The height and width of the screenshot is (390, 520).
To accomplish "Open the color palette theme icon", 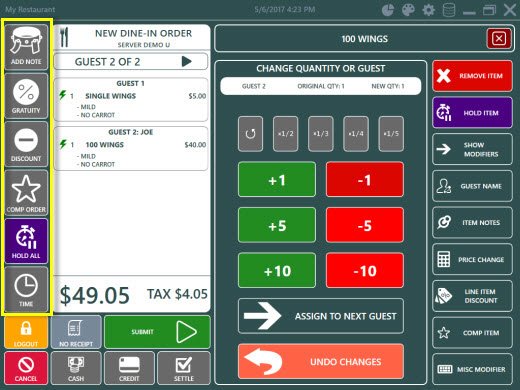I will pyautogui.click(x=408, y=10).
